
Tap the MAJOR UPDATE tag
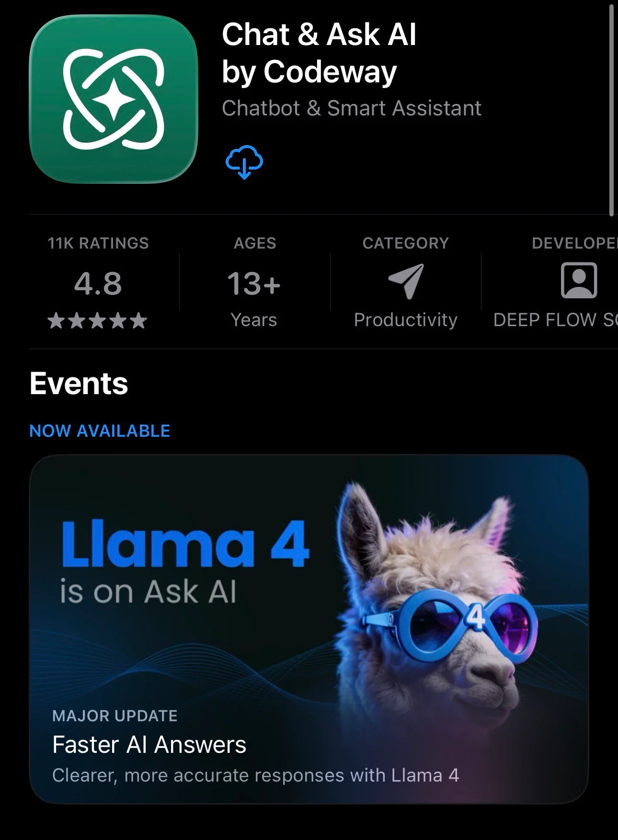tap(115, 716)
